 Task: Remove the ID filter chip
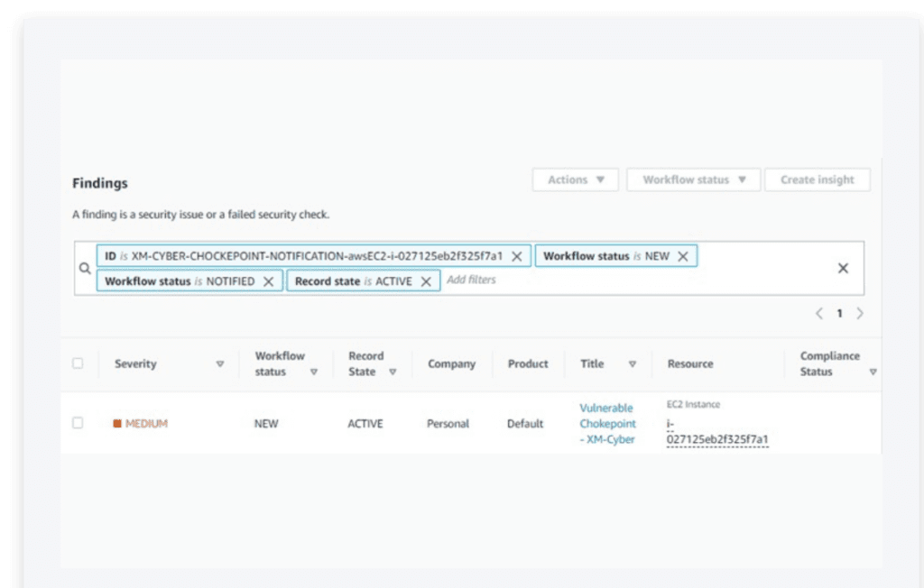(x=516, y=256)
